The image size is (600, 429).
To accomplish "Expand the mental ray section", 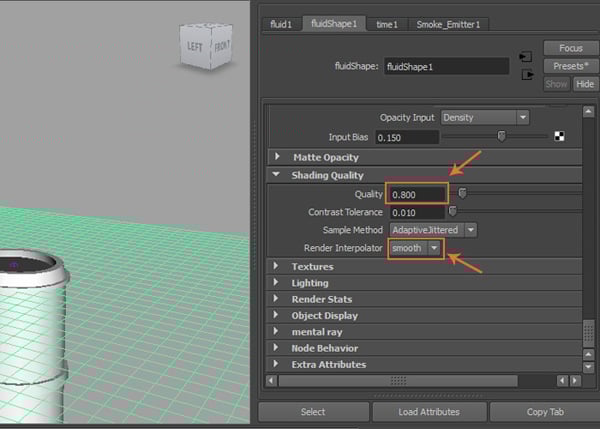I will (276, 331).
